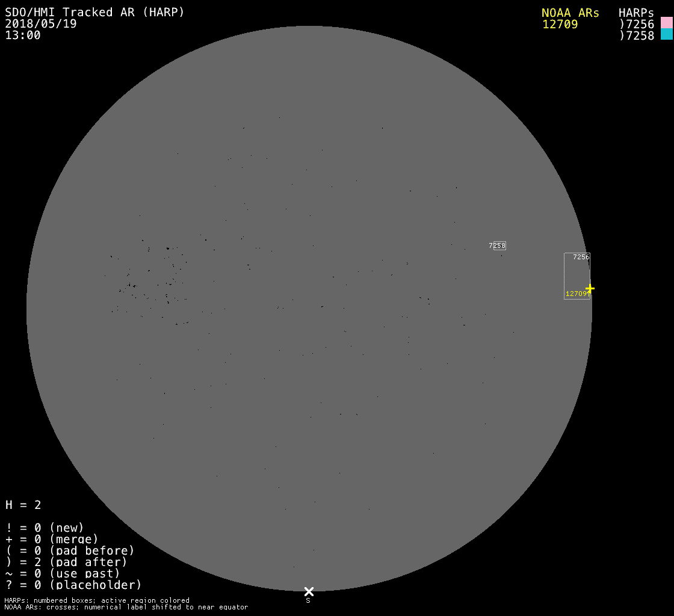Select the HARP 7258 dotted box on the disk
Screen dimensions: 674x616
click(499, 245)
